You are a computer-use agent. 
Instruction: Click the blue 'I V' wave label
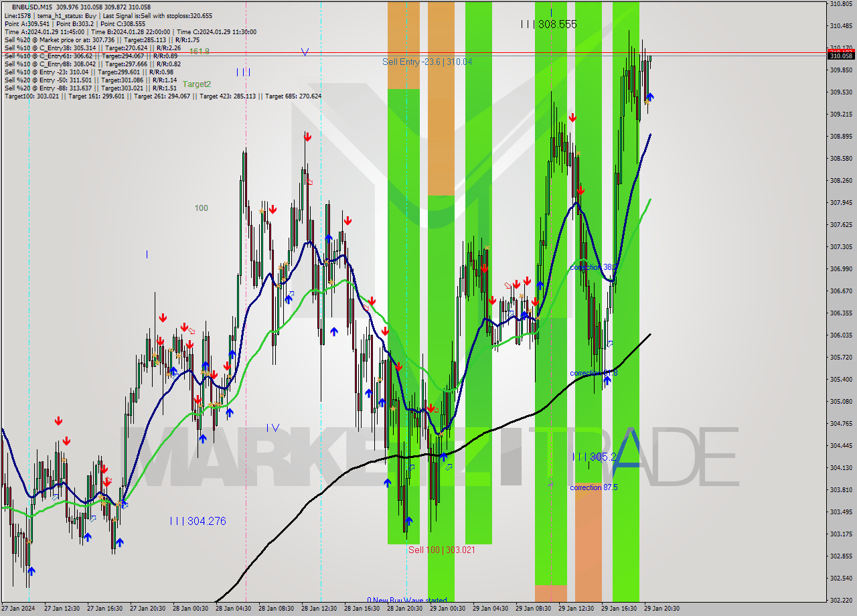point(273,428)
